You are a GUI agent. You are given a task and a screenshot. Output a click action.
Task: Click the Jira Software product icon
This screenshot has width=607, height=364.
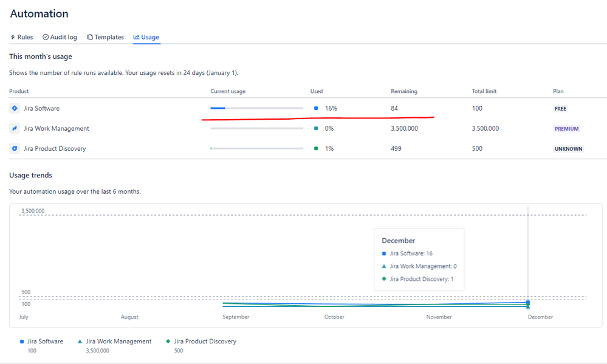pos(15,108)
